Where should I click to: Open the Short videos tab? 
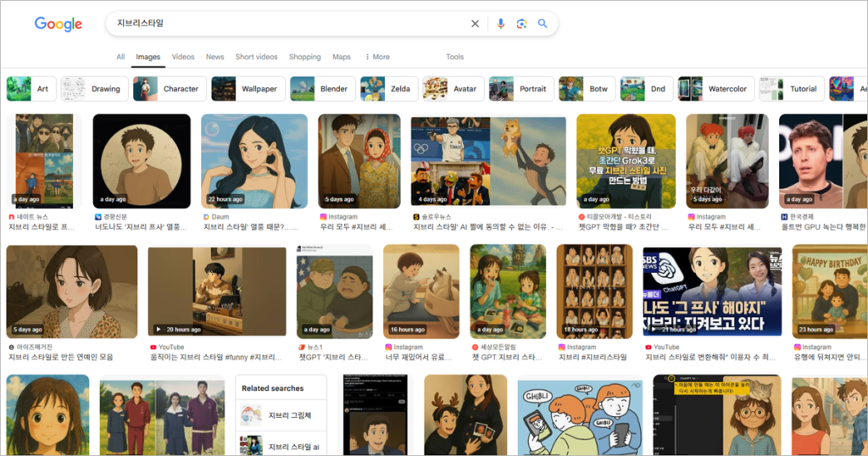pyautogui.click(x=256, y=57)
